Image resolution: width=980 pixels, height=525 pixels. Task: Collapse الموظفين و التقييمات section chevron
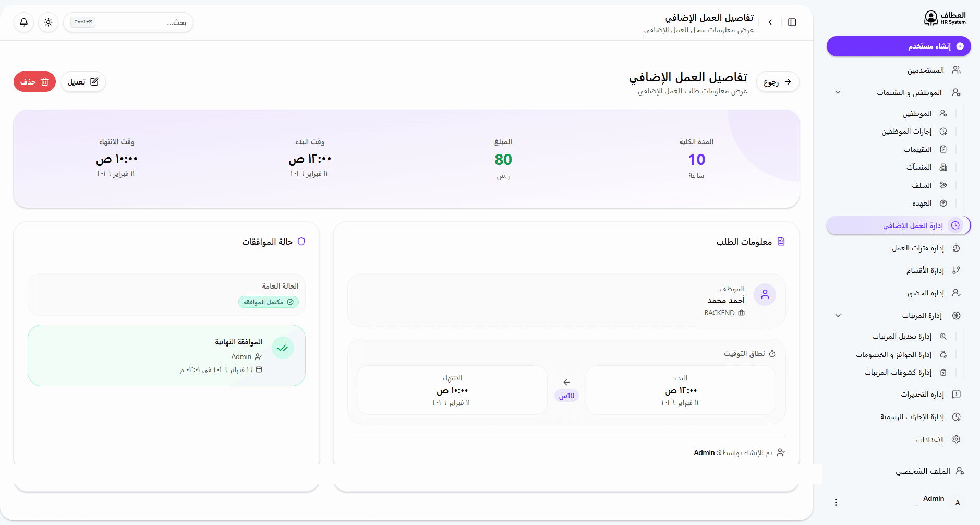(838, 92)
